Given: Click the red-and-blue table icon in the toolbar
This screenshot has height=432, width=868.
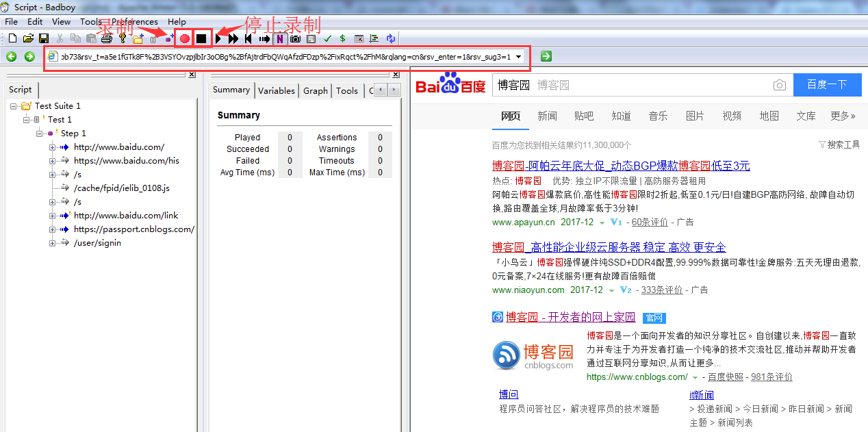Looking at the screenshot, I should click(x=359, y=38).
